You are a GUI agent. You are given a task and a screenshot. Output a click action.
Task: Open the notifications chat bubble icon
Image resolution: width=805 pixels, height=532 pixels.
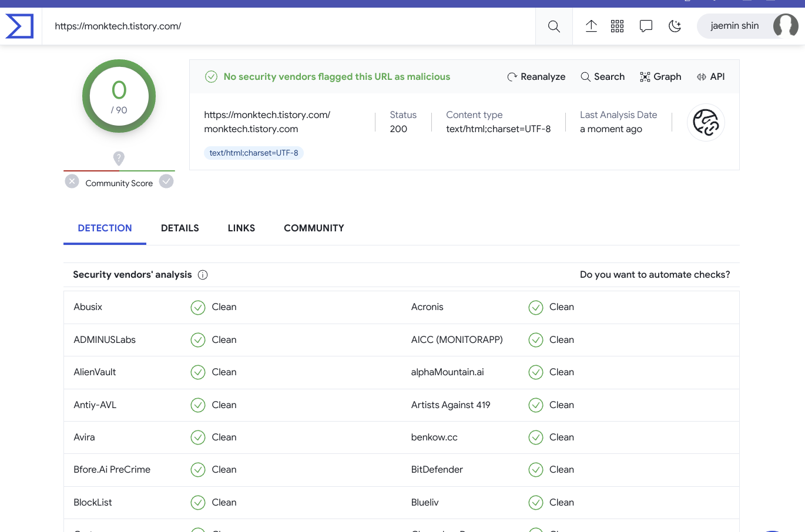[x=646, y=26]
